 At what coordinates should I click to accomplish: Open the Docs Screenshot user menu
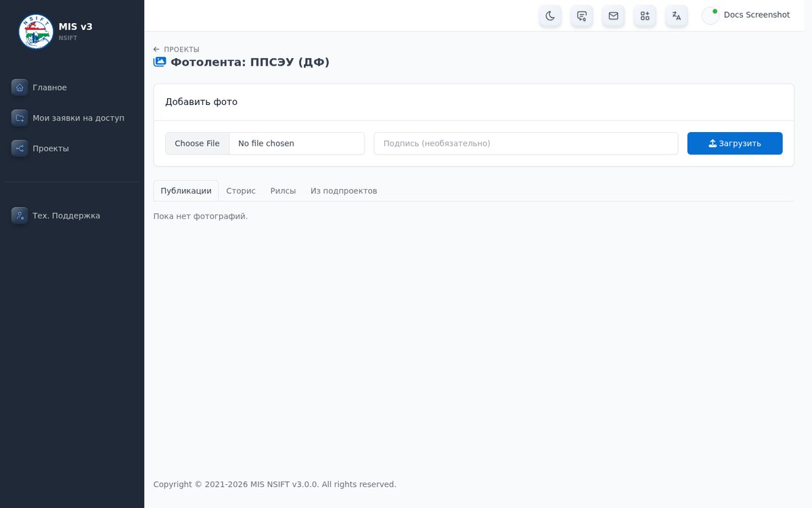pos(746,16)
